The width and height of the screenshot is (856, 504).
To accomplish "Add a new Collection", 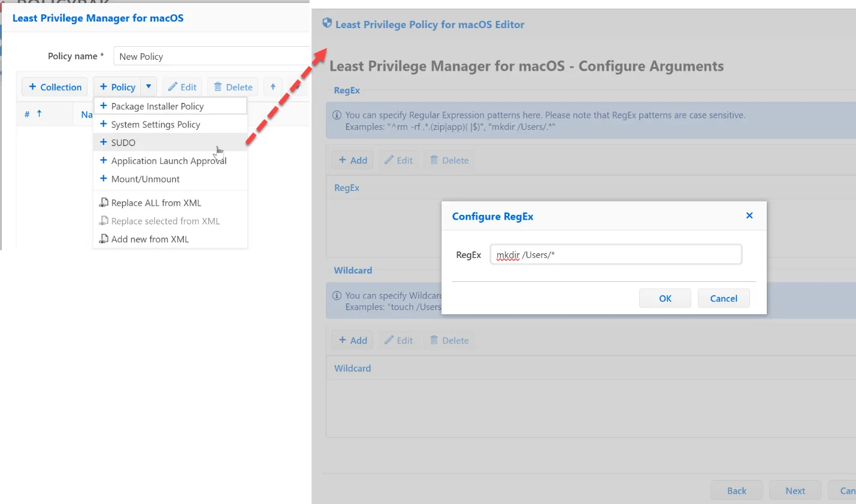I will pos(55,87).
